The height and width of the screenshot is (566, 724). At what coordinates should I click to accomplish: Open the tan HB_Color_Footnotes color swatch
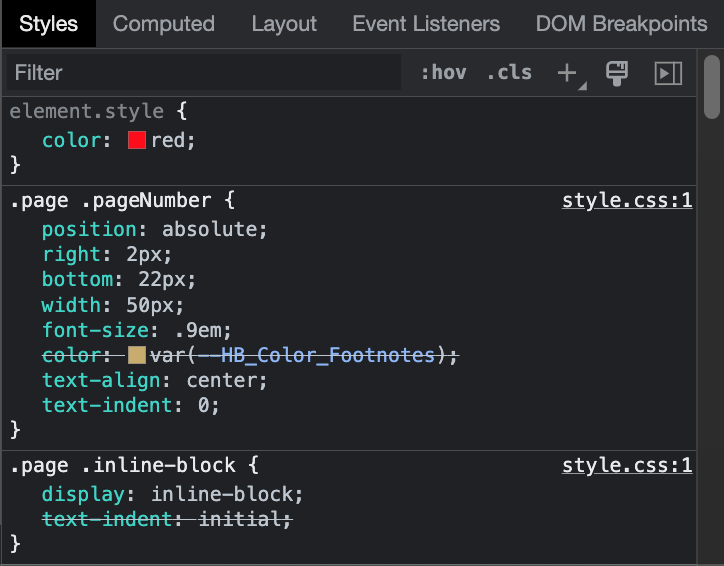(x=137, y=355)
